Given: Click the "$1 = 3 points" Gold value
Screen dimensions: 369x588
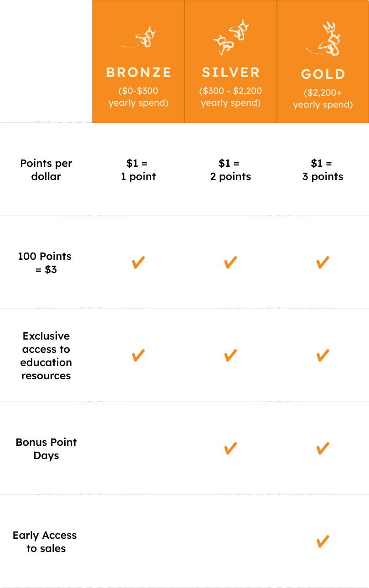Looking at the screenshot, I should (x=323, y=170).
